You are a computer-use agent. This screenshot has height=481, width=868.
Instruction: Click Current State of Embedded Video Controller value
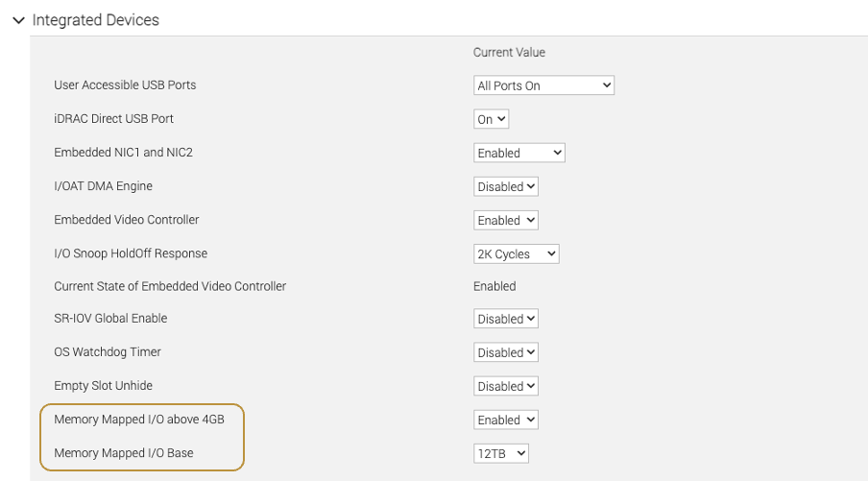click(x=494, y=286)
